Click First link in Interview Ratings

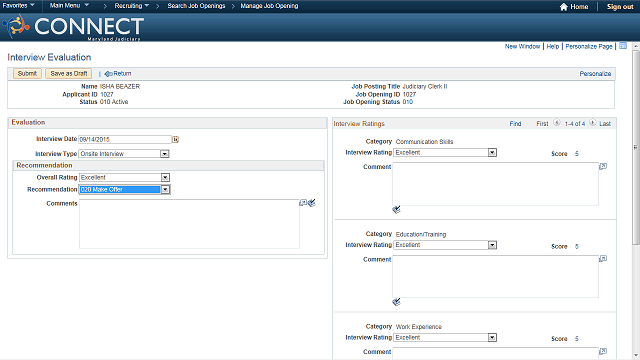pyautogui.click(x=542, y=124)
